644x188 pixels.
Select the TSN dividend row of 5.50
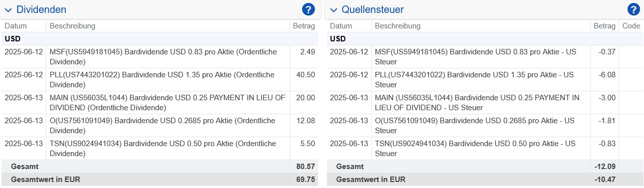tap(160, 149)
